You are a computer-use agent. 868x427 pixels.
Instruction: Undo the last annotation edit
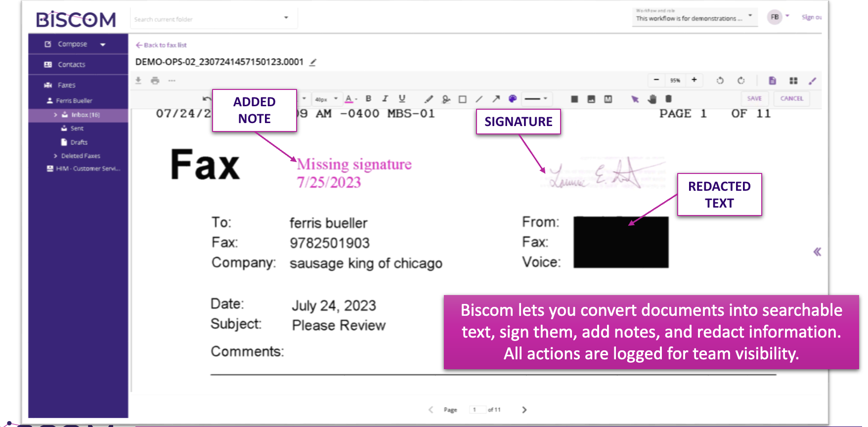pos(207,99)
